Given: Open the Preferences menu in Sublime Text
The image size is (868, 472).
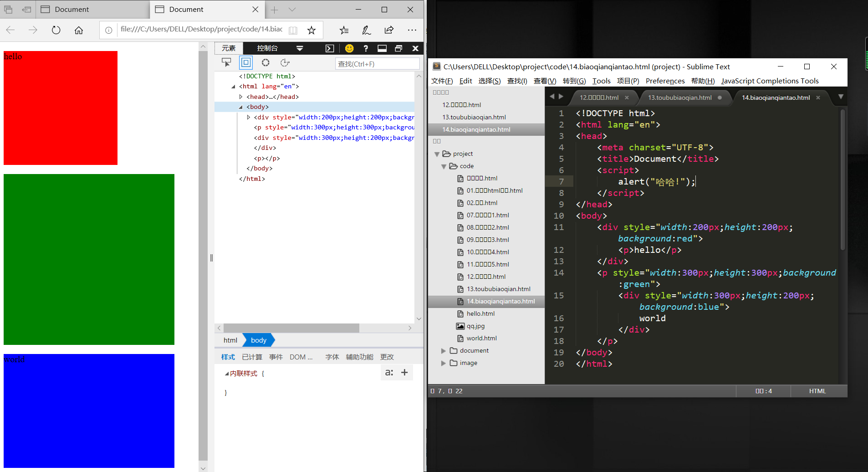Looking at the screenshot, I should click(x=665, y=81).
